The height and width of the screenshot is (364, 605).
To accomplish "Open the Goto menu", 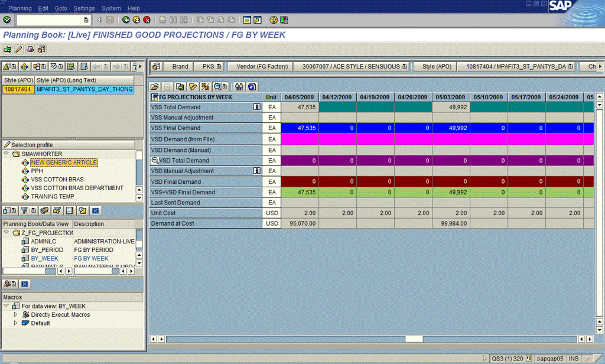I will (61, 8).
